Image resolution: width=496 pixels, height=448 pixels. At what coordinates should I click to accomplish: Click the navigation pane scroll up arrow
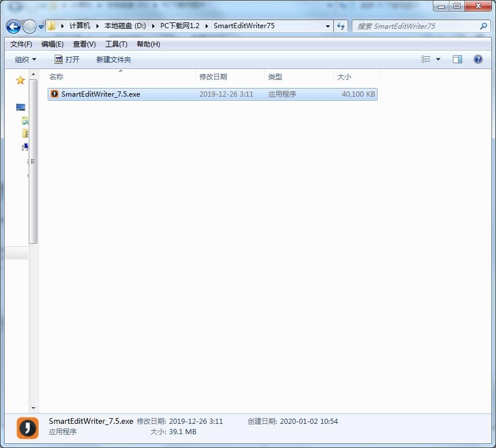point(33,74)
